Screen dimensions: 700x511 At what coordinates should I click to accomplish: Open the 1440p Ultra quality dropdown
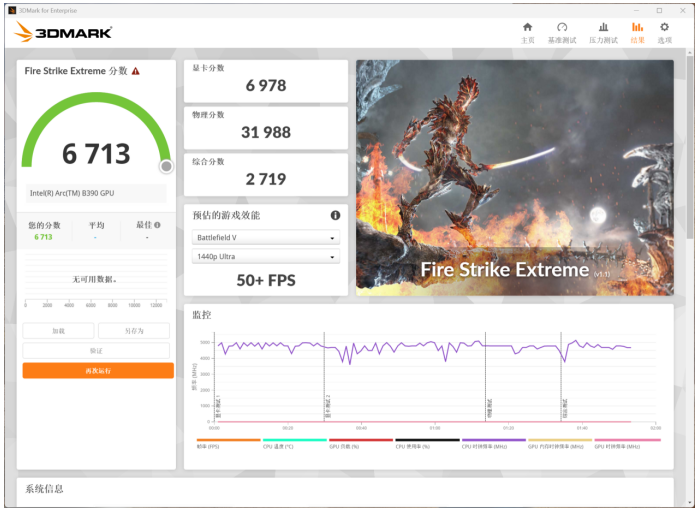click(x=265, y=257)
